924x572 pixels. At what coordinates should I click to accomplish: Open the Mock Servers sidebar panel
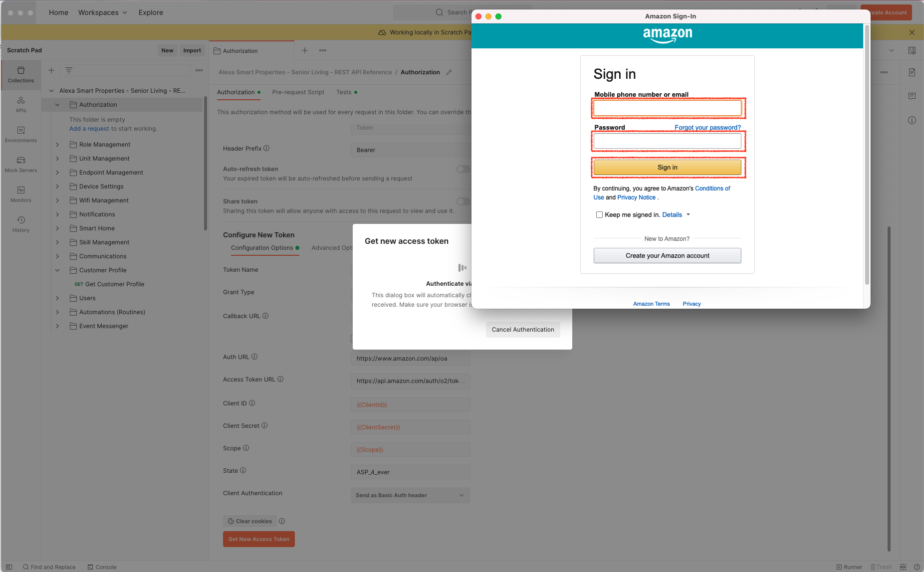21,165
